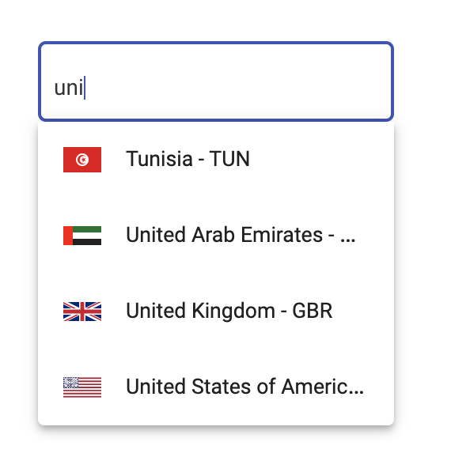This screenshot has height=476, width=451.
Task: Click the United States flag icon
Action: coord(82,387)
